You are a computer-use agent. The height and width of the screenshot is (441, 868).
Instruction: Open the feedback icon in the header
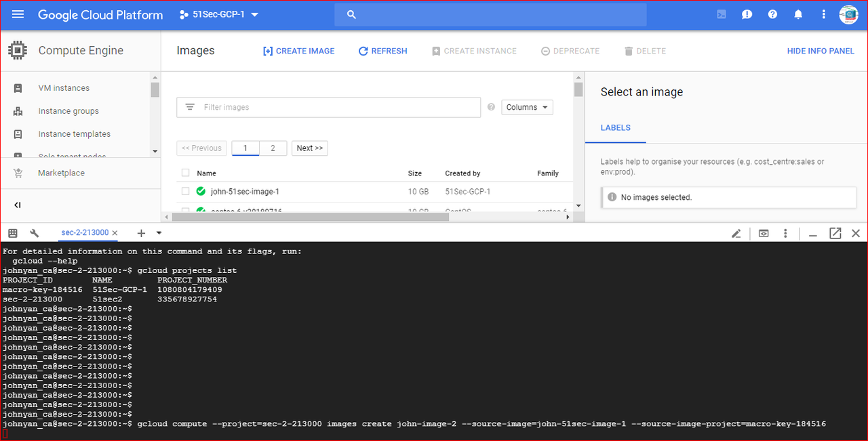[x=747, y=14]
